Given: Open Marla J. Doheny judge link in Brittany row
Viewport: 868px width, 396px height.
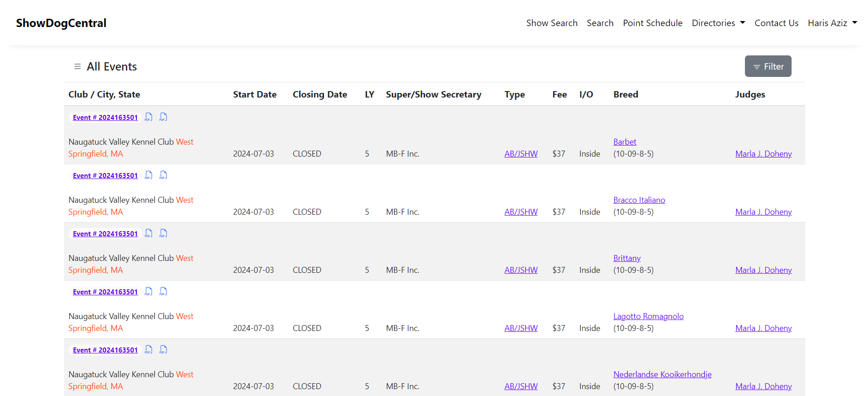Looking at the screenshot, I should 764,270.
